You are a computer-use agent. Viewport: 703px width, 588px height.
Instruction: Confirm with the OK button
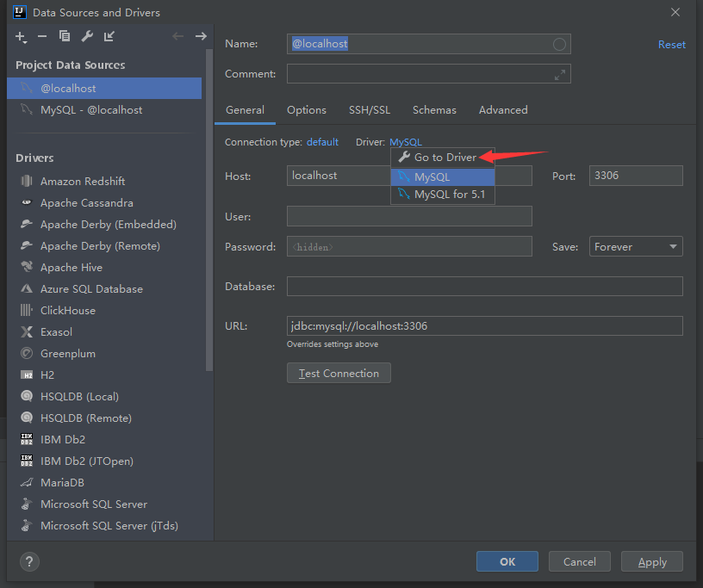(507, 561)
